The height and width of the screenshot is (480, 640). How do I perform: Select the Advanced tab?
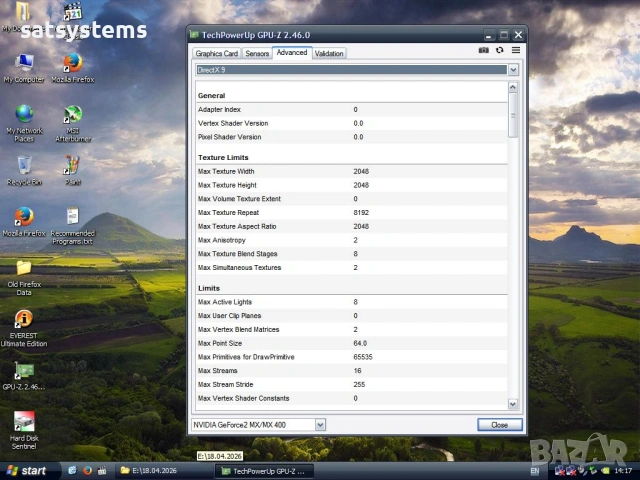click(292, 53)
